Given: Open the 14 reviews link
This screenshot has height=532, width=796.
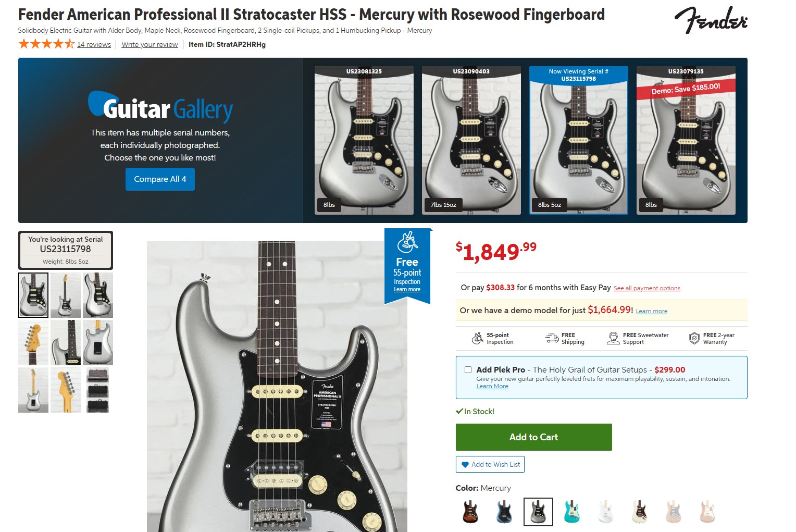Looking at the screenshot, I should coord(94,45).
